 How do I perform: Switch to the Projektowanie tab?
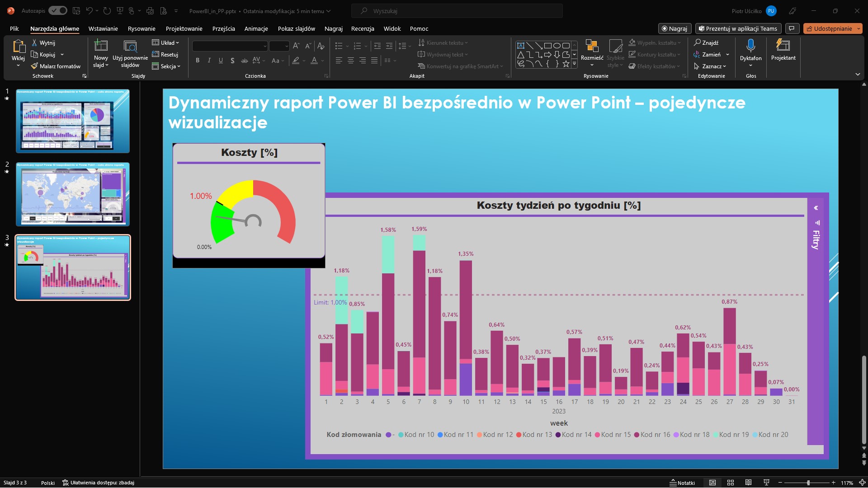click(x=184, y=28)
